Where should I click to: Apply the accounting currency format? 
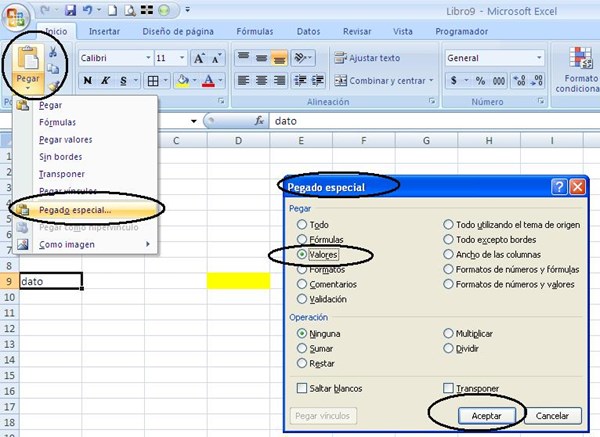point(454,81)
